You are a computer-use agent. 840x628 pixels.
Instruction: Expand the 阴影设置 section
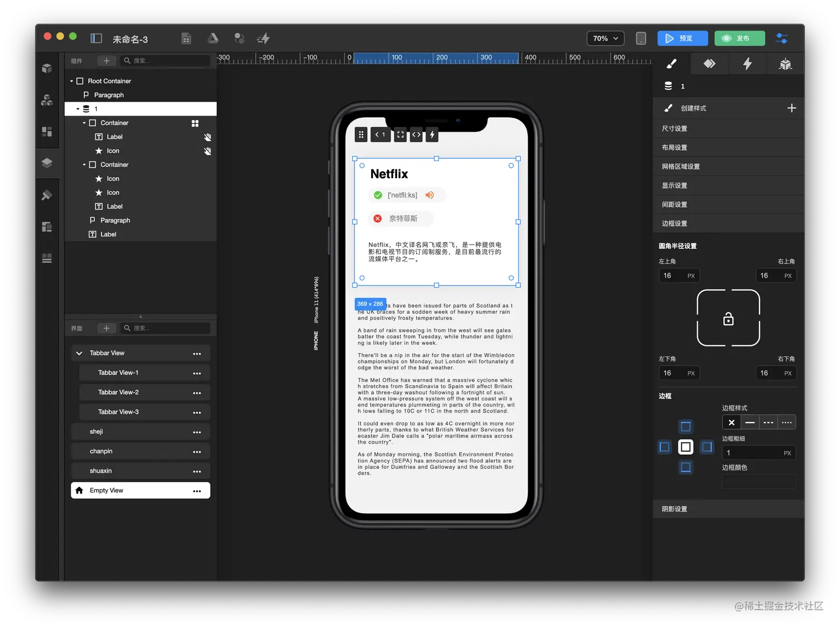point(728,509)
